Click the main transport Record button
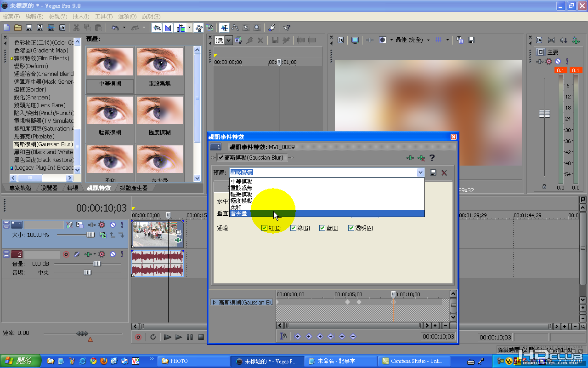This screenshot has width=588, height=368. tap(138, 337)
